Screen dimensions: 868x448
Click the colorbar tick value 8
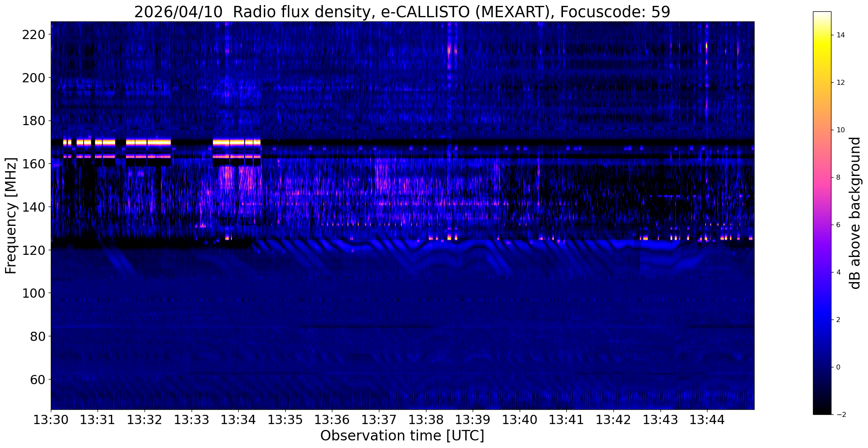839,178
